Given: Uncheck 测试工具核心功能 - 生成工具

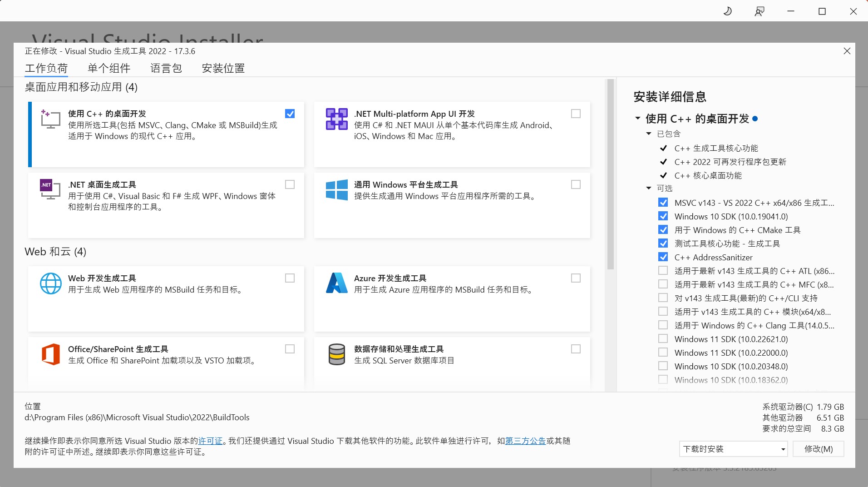Looking at the screenshot, I should pos(663,243).
